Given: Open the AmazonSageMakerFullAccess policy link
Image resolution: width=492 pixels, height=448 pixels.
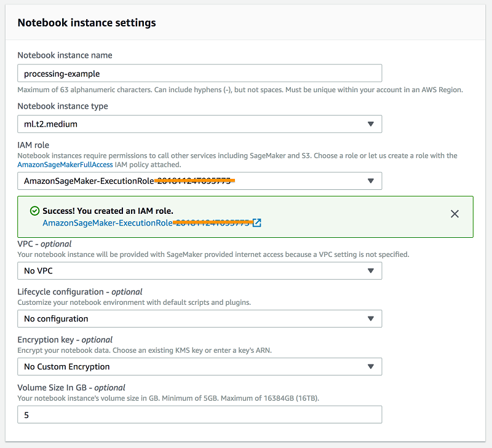Looking at the screenshot, I should 65,165.
